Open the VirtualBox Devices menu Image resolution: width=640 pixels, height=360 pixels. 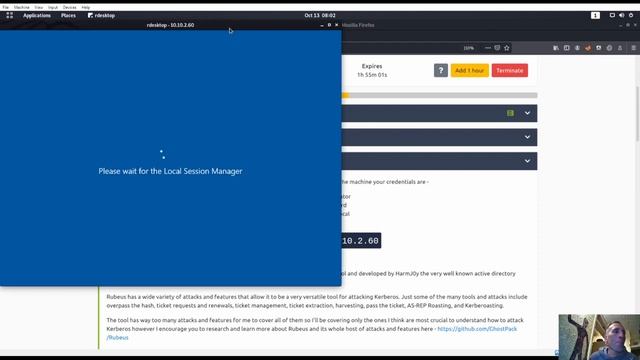69,7
